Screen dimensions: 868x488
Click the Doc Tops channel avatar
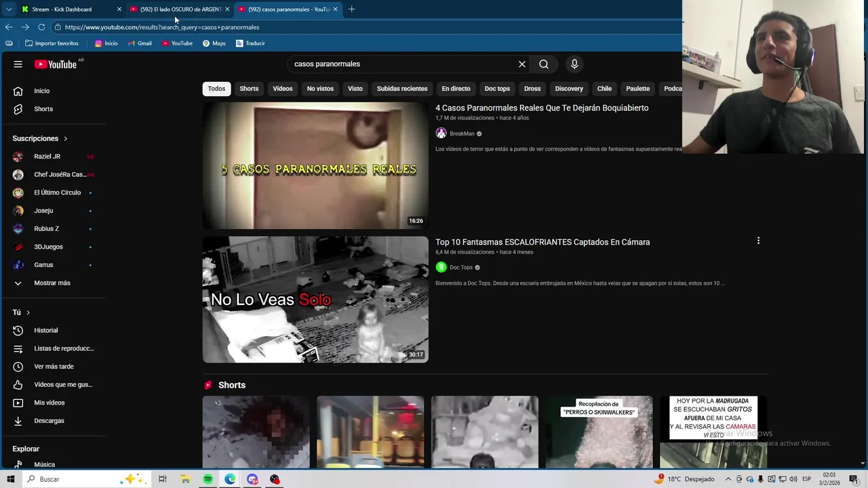click(x=441, y=267)
